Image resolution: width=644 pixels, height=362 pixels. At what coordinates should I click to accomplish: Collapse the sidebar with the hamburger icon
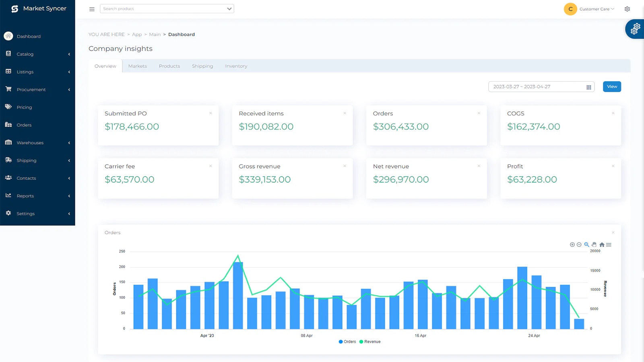pyautogui.click(x=92, y=9)
